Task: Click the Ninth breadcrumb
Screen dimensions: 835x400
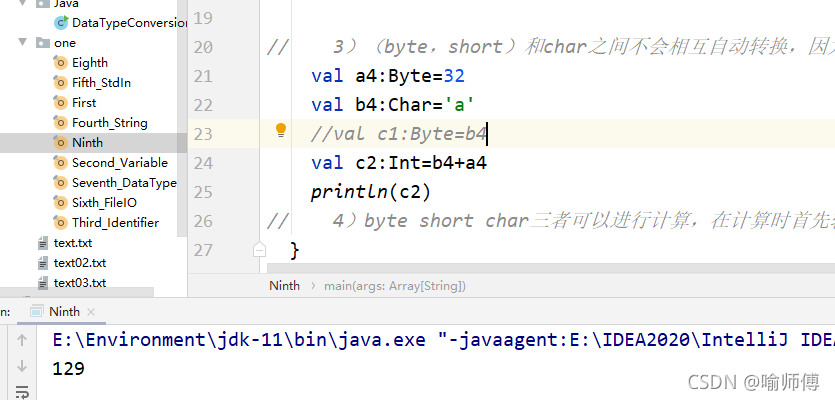Action: pos(284,285)
